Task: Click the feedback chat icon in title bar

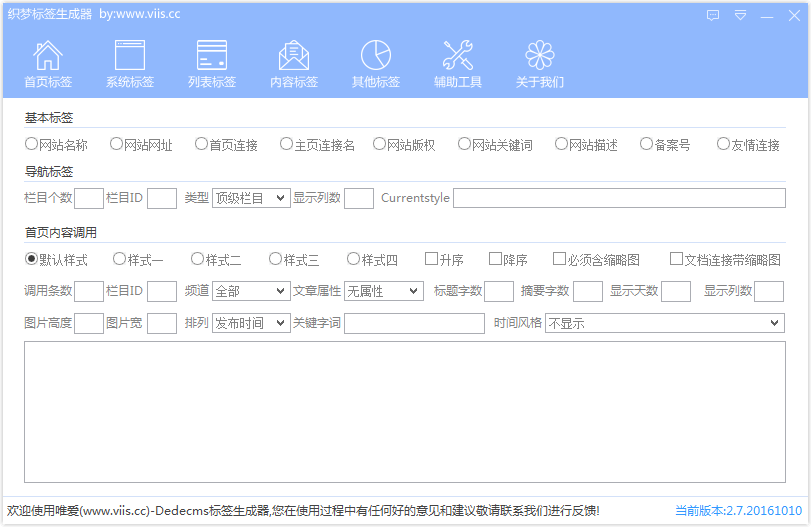Action: (x=713, y=16)
